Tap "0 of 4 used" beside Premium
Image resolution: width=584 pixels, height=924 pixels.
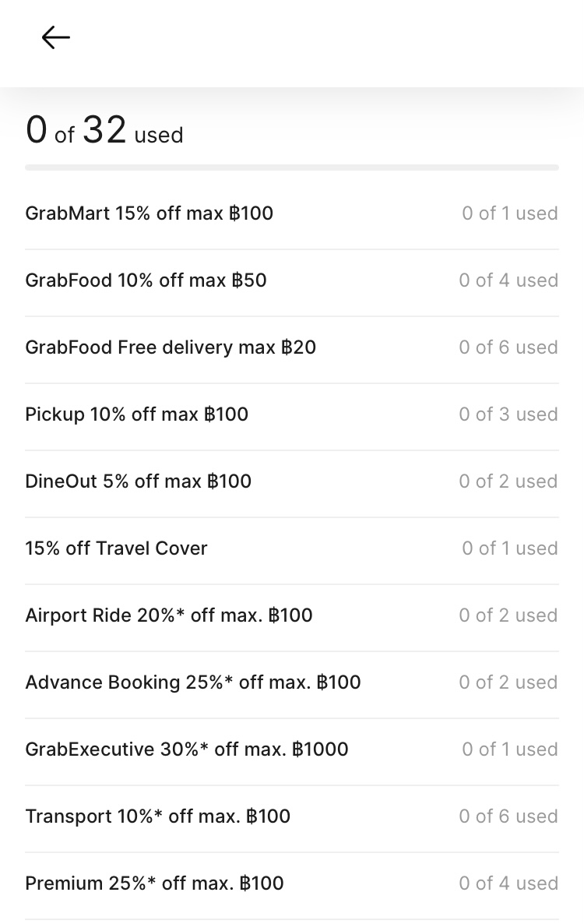click(x=508, y=883)
